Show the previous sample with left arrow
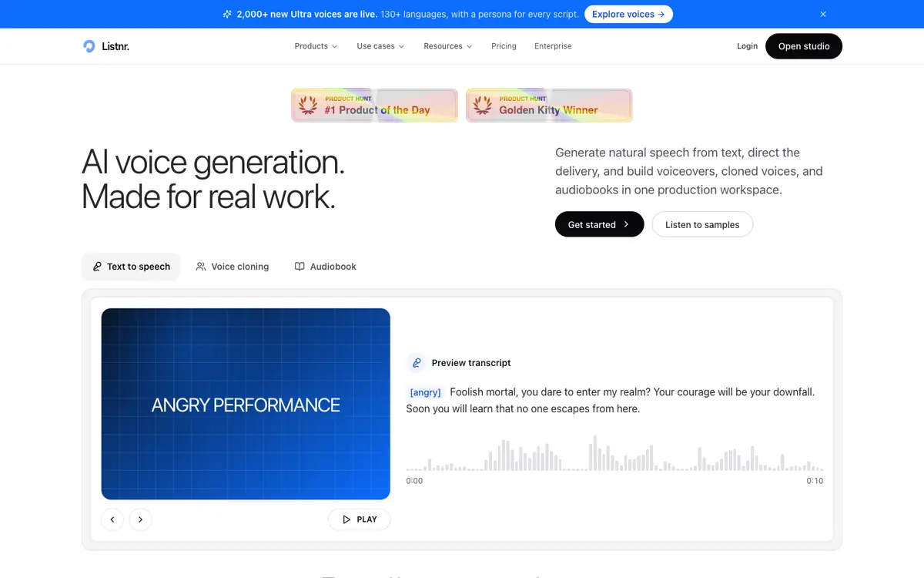Image resolution: width=924 pixels, height=578 pixels. [x=112, y=519]
